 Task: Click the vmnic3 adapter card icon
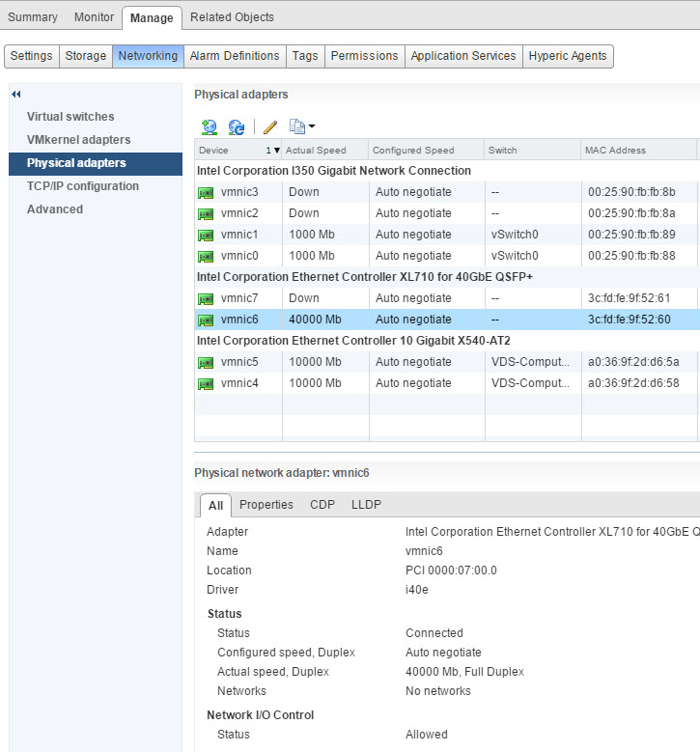tap(206, 193)
